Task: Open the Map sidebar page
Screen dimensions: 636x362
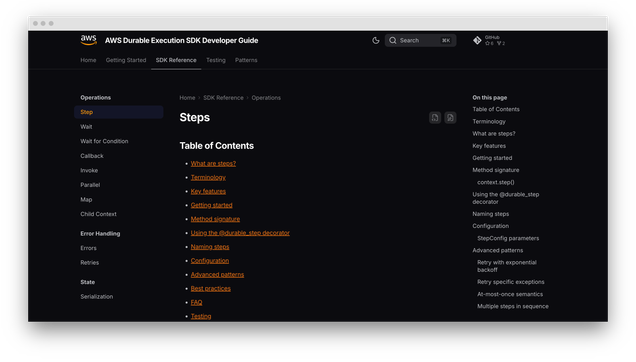Action: (x=86, y=199)
